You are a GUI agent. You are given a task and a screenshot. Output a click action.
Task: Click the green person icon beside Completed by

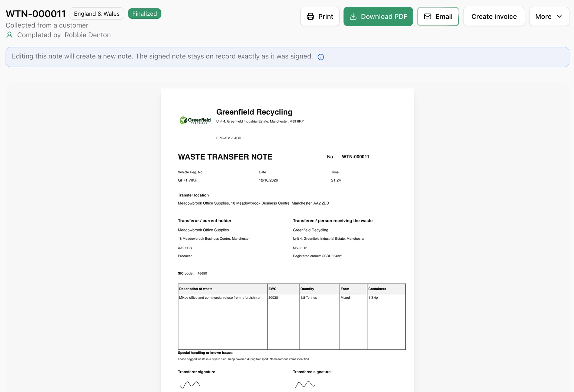pos(9,35)
